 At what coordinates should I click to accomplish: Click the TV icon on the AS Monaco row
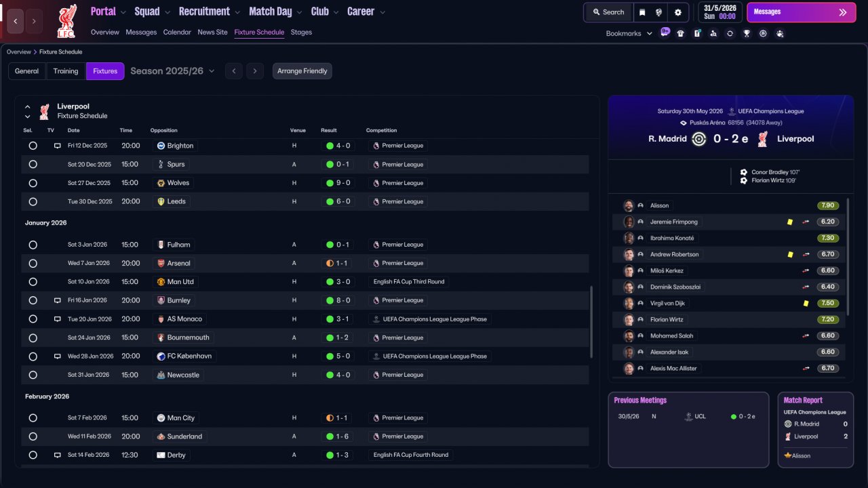tap(58, 319)
